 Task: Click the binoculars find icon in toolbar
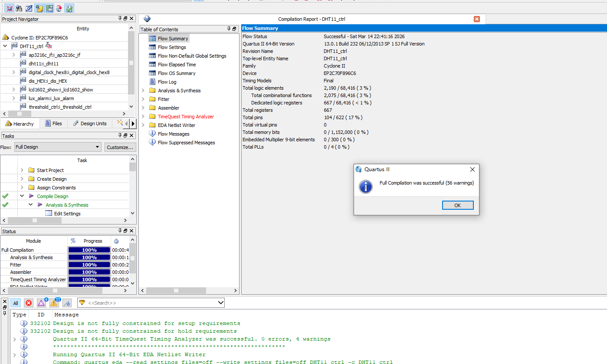(x=19, y=8)
